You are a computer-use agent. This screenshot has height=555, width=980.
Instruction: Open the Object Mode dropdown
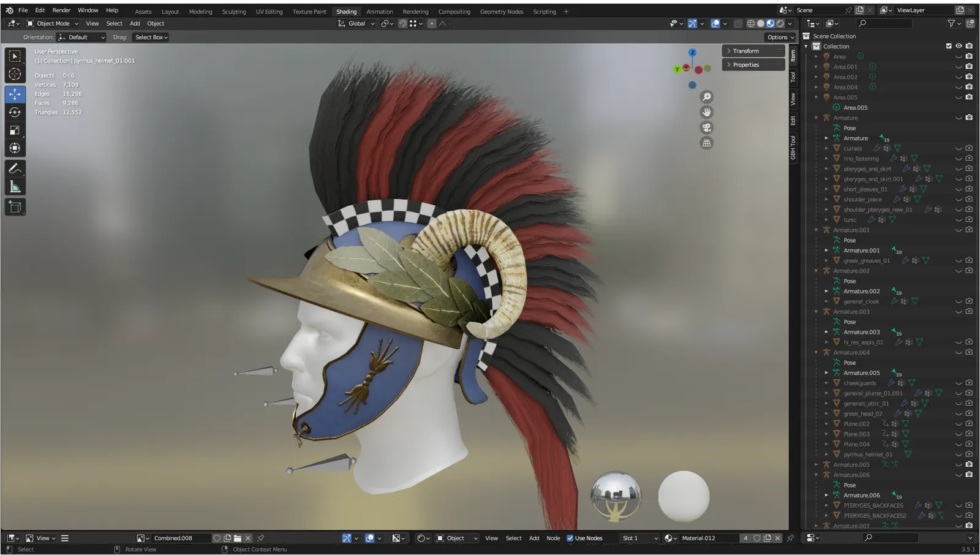pyautogui.click(x=53, y=23)
